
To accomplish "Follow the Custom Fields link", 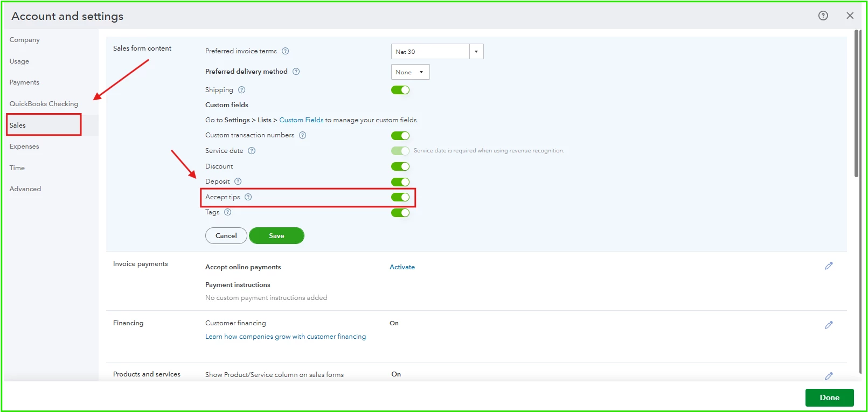I will click(301, 120).
